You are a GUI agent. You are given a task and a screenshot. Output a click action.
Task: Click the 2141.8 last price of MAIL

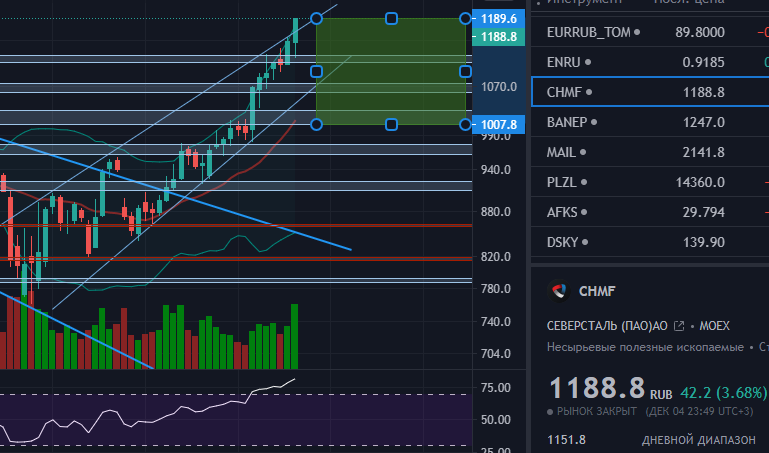click(x=703, y=152)
